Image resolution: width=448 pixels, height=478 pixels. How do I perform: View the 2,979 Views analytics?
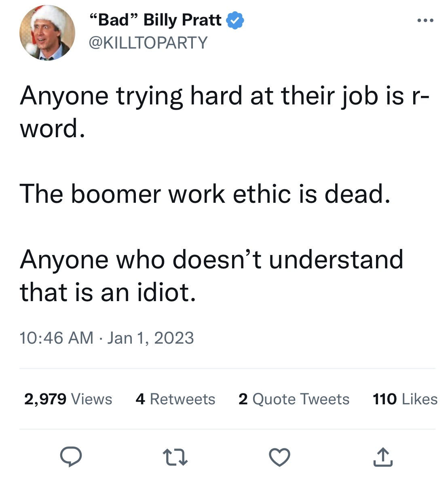pyautogui.click(x=68, y=399)
